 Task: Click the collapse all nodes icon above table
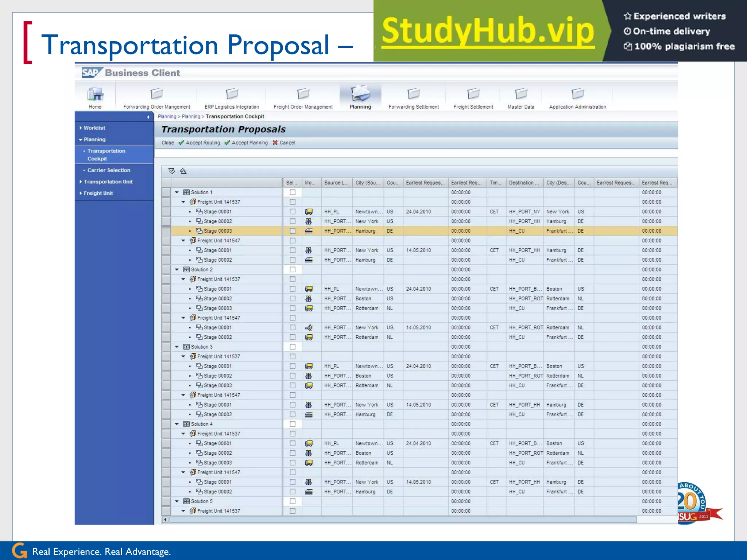point(183,171)
